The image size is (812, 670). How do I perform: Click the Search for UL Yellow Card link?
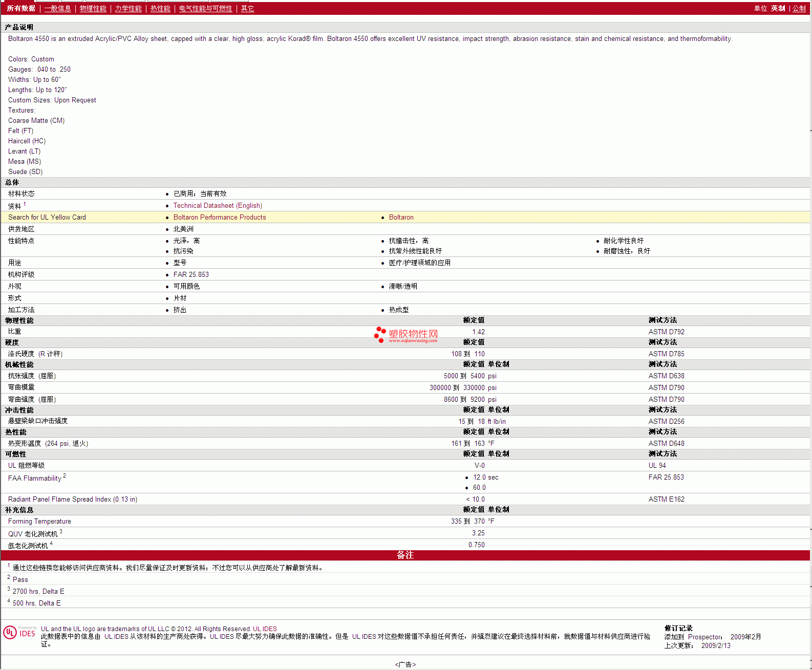point(47,218)
